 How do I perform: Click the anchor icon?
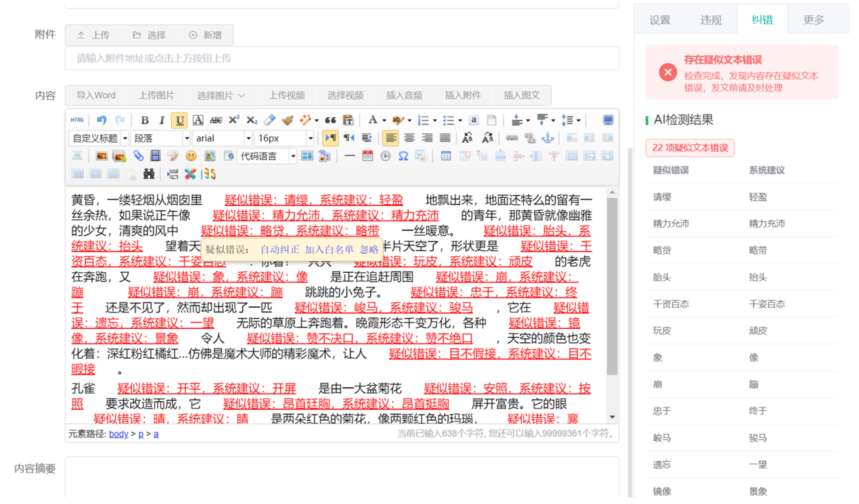[548, 138]
